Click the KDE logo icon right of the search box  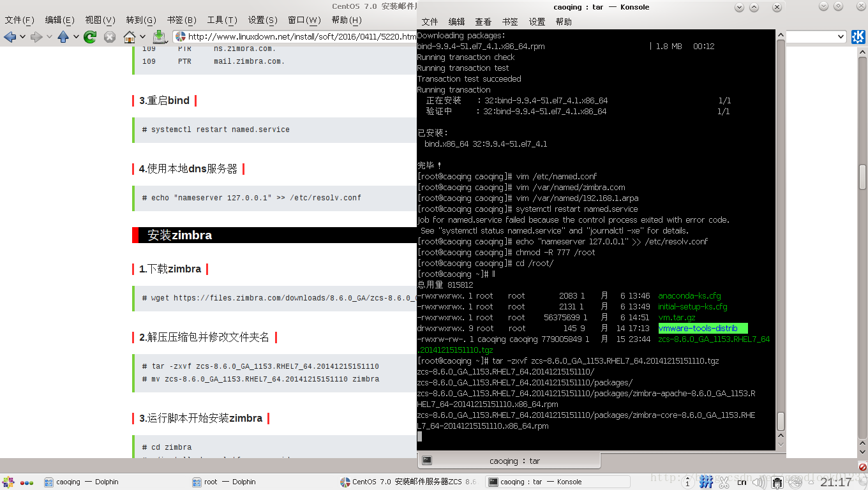coord(858,37)
